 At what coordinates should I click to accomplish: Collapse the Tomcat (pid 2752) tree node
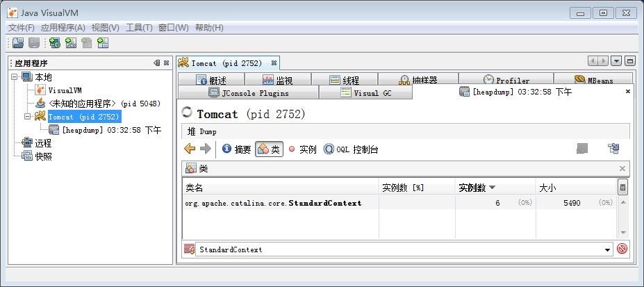pos(28,117)
